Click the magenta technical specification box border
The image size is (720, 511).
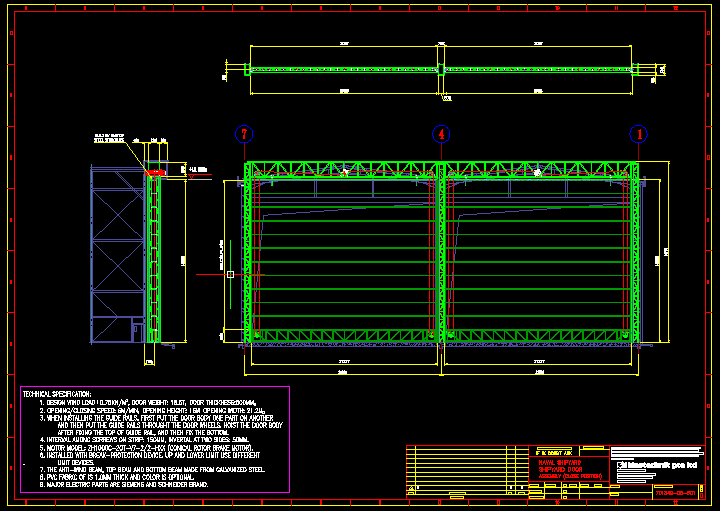coord(289,440)
